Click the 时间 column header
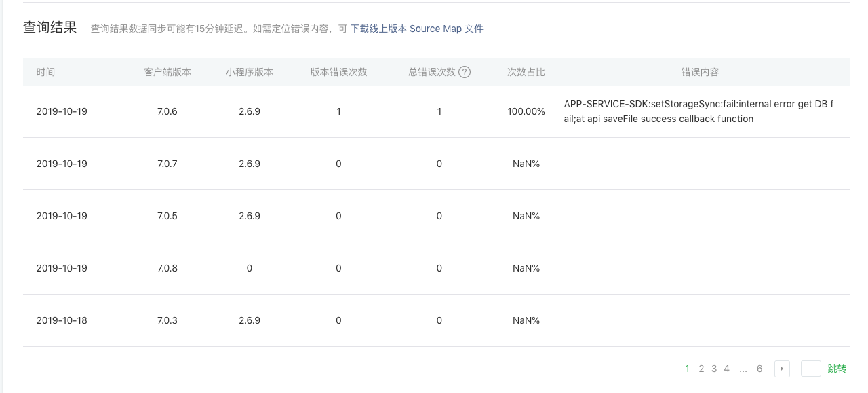 [46, 72]
